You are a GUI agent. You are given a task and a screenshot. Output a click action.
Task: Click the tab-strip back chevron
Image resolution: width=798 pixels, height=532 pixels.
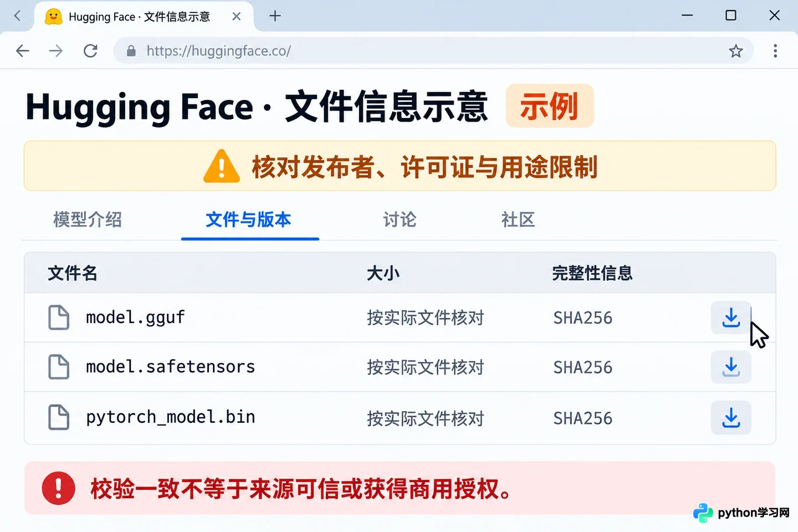(x=17, y=16)
